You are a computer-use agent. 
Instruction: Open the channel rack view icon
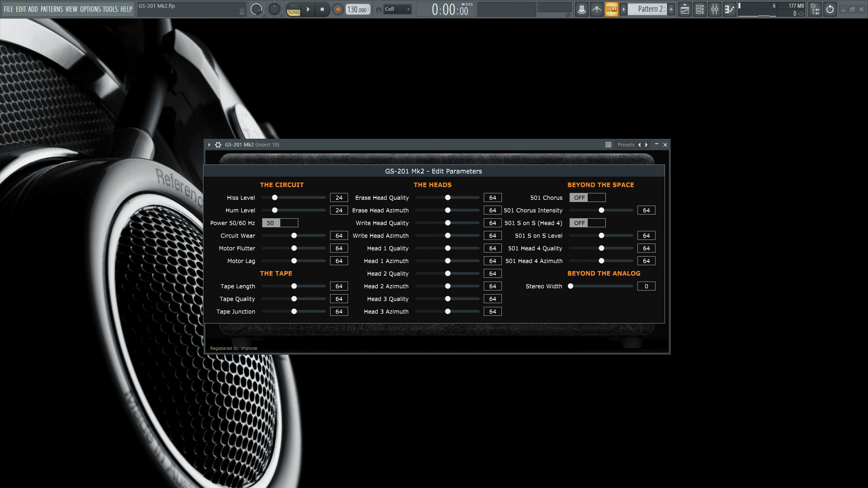pos(700,9)
